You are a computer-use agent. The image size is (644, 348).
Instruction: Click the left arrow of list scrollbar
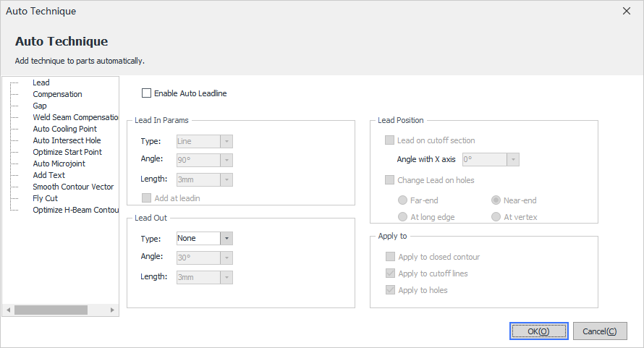point(8,310)
